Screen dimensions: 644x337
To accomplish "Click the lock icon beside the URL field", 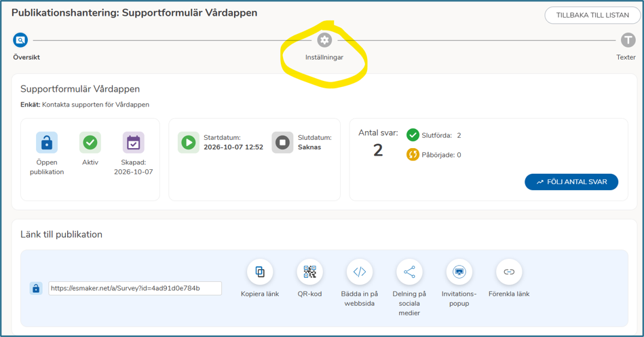I will click(x=36, y=288).
